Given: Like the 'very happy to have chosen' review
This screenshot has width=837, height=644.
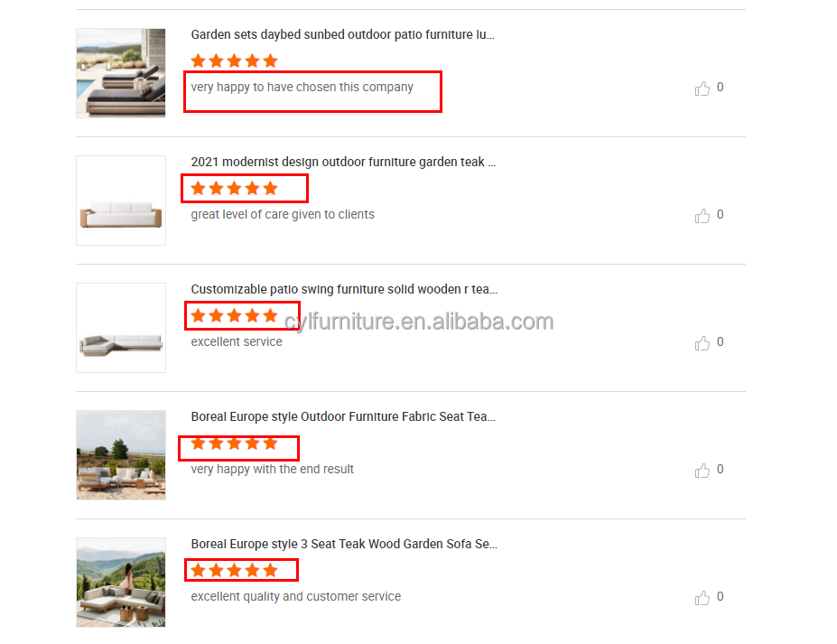Looking at the screenshot, I should (702, 89).
